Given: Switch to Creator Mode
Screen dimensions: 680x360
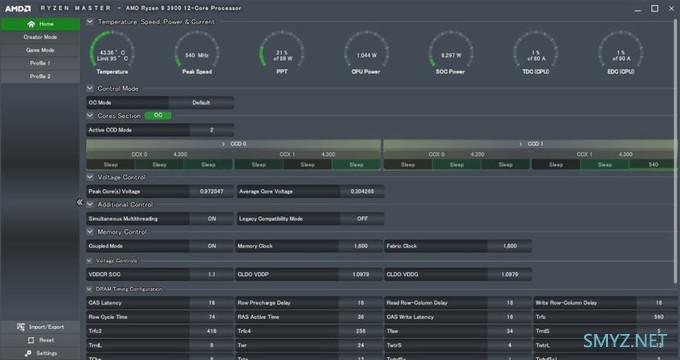Looking at the screenshot, I should tap(40, 37).
